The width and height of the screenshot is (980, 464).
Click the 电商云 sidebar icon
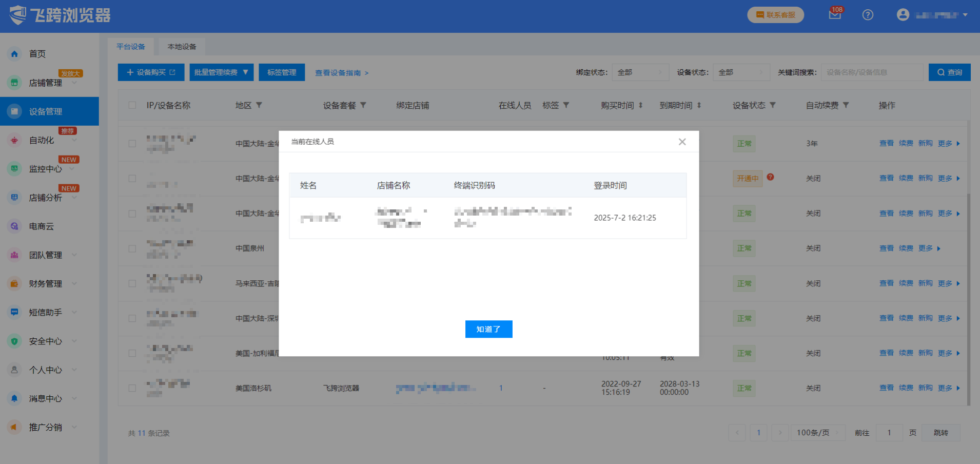(14, 226)
